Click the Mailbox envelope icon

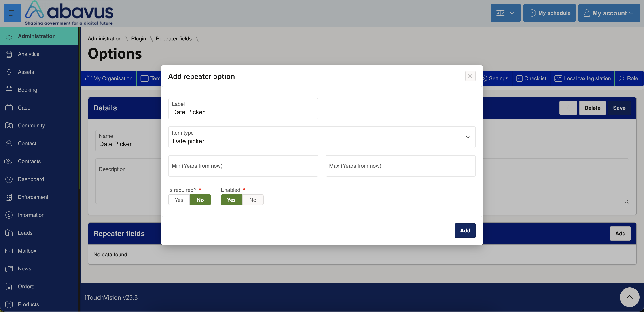(x=9, y=251)
